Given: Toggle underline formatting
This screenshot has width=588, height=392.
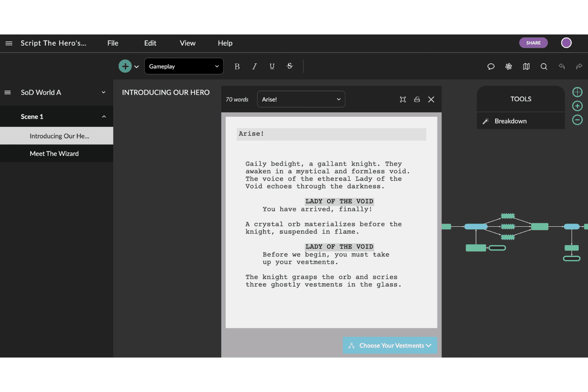Looking at the screenshot, I should point(272,66).
